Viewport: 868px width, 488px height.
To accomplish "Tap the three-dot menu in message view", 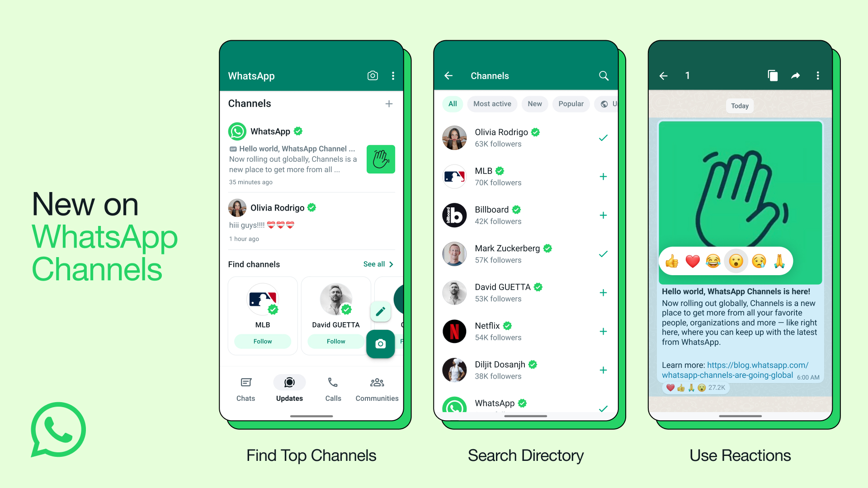I will [x=819, y=75].
